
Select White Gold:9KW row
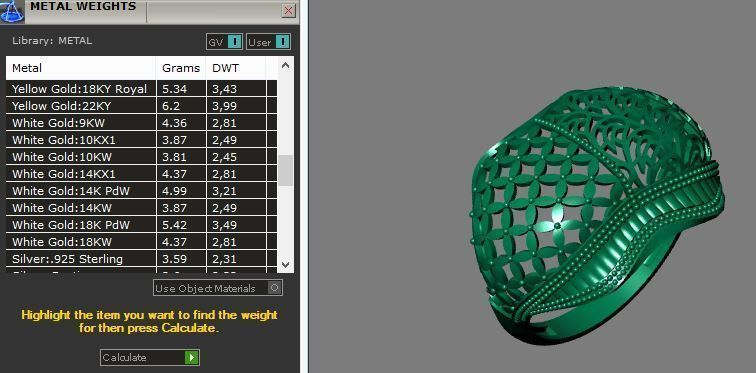coord(141,123)
